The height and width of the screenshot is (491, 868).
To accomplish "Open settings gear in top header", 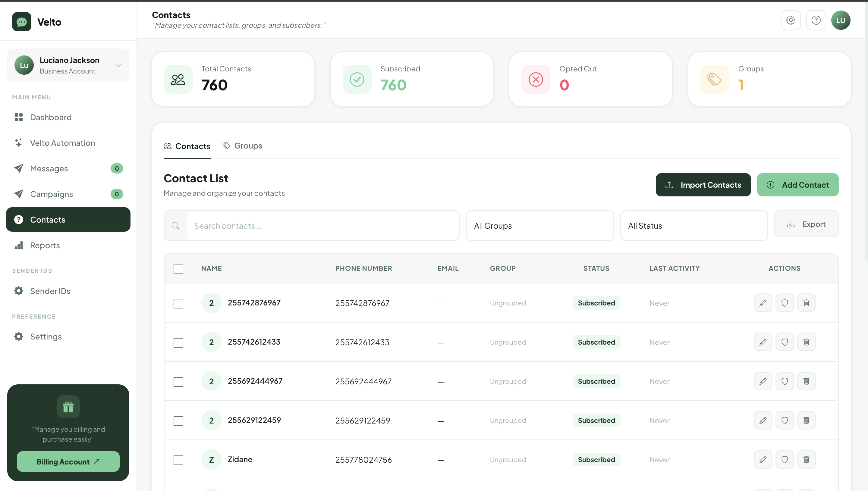I will point(791,20).
